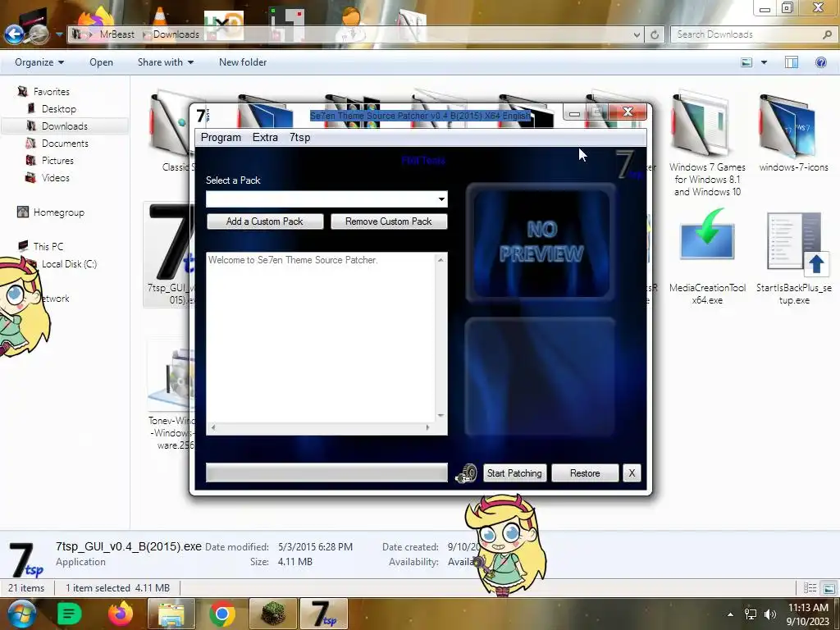Click the X exit button beside Restore
This screenshot has height=630, width=840.
(x=632, y=473)
